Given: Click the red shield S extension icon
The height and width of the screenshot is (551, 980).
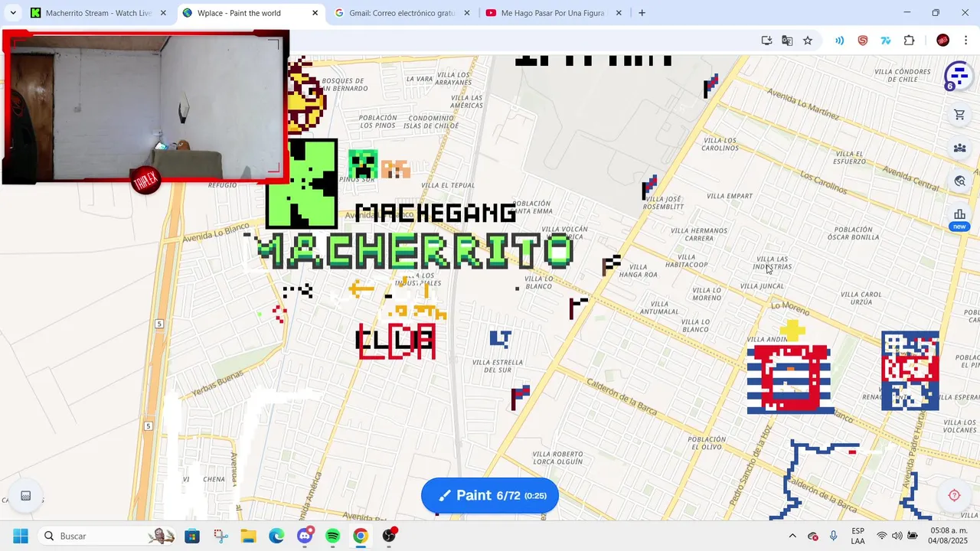Looking at the screenshot, I should pyautogui.click(x=863, y=41).
